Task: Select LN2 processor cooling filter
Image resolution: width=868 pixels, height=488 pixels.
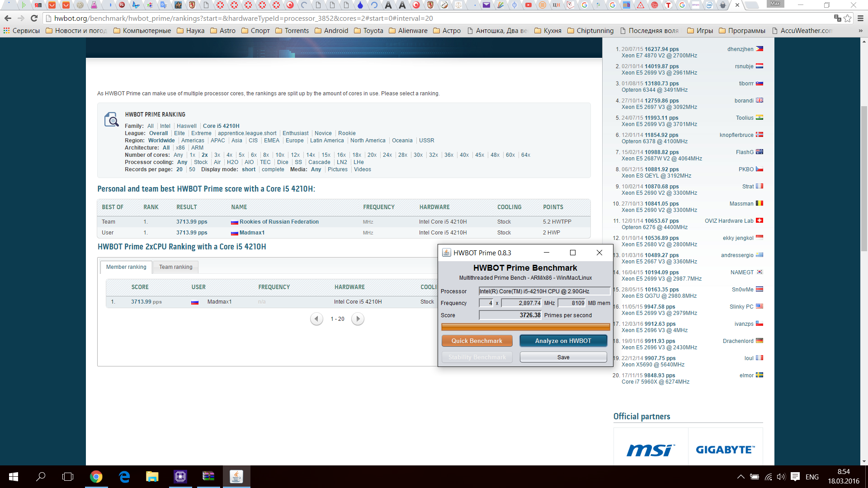Action: point(342,162)
